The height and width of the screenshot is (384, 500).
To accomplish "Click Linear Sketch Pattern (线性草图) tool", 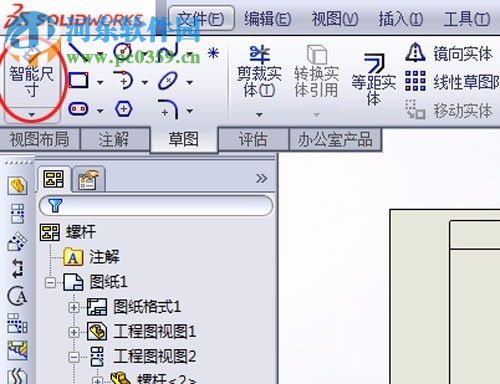I will pos(452,82).
